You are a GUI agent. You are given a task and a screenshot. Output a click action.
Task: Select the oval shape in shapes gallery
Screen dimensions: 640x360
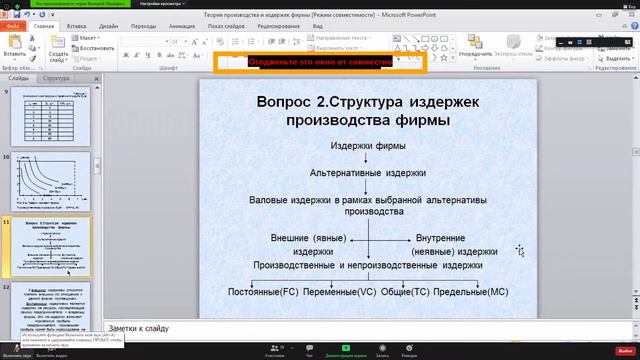click(435, 39)
